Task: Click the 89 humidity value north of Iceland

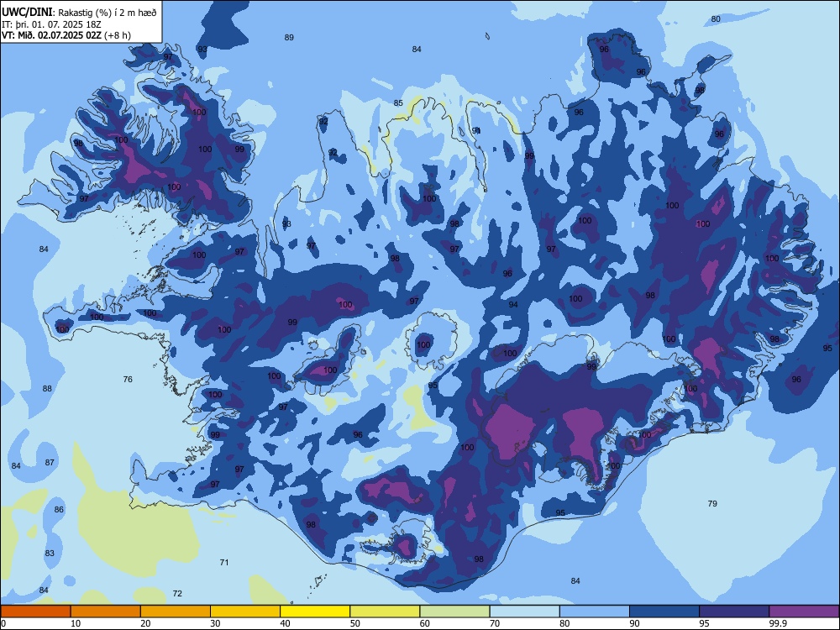Action: [x=289, y=38]
